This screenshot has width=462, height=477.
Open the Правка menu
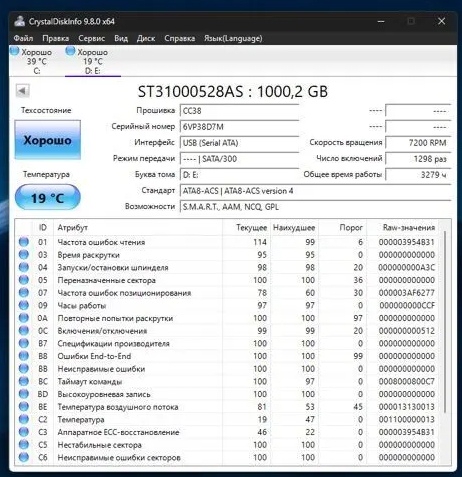pyautogui.click(x=55, y=38)
